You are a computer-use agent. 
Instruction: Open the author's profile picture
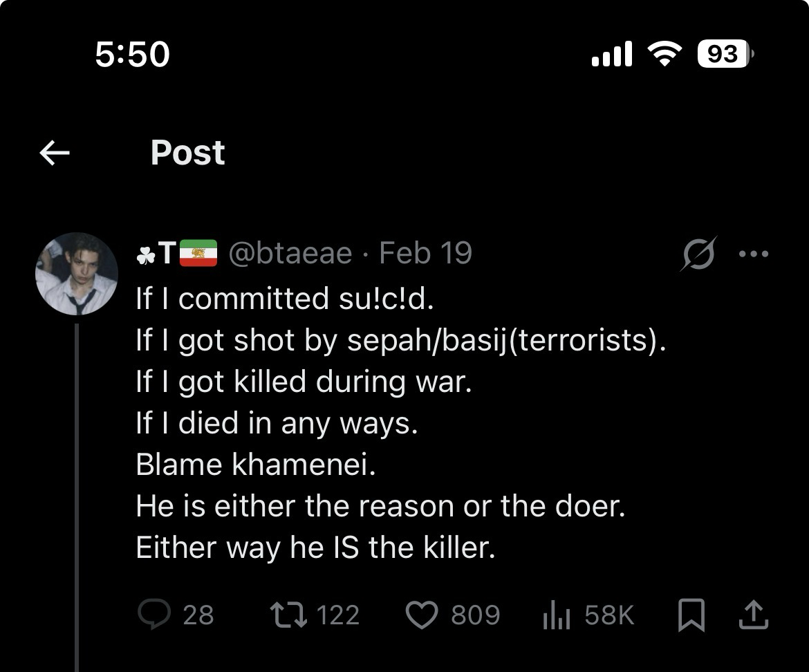77,274
